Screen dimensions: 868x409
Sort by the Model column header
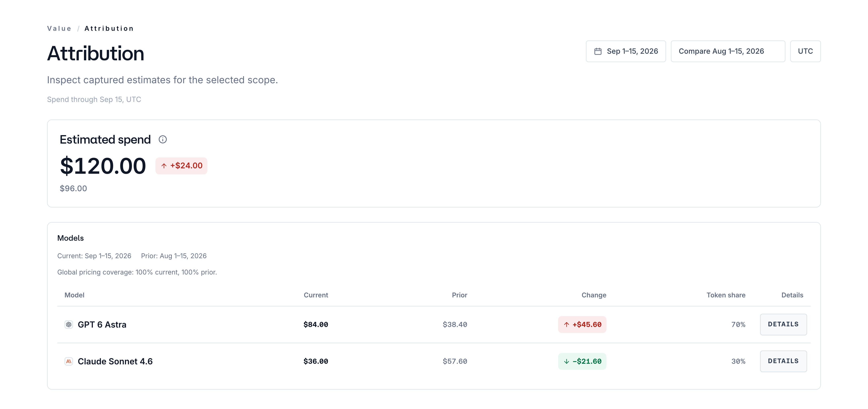point(75,295)
